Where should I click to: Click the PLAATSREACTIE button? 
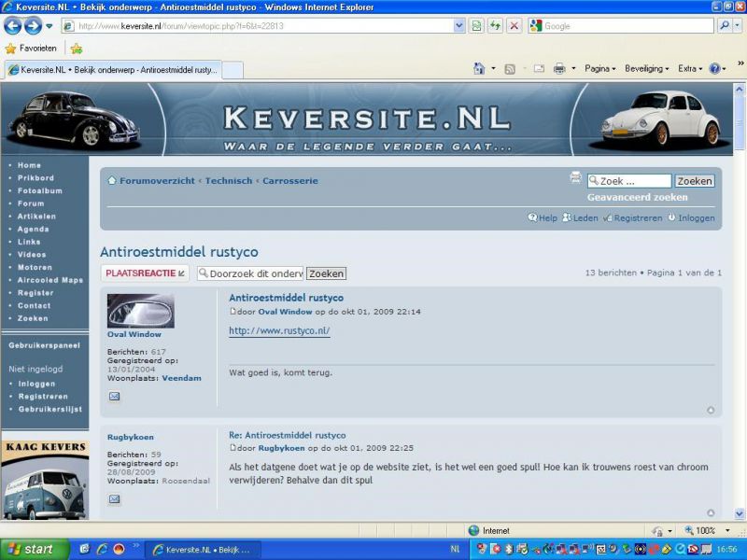click(x=145, y=273)
